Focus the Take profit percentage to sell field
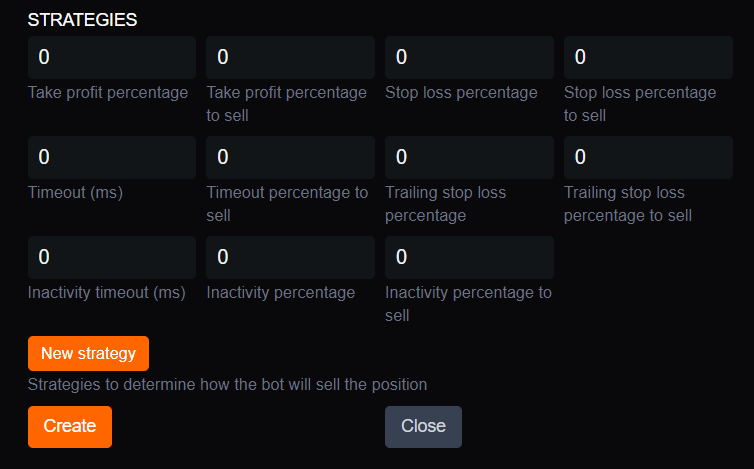Screen dimensions: 754x469 (290, 58)
